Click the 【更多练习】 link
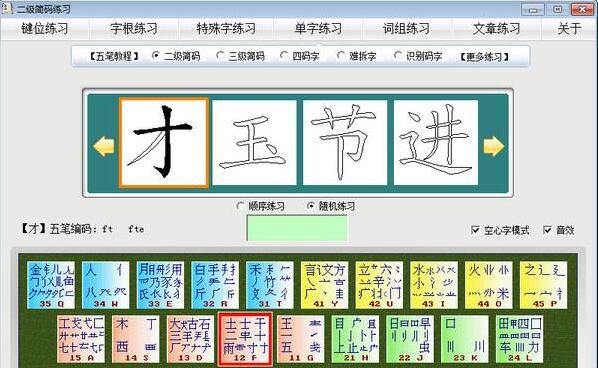This screenshot has width=598, height=368. pos(484,57)
